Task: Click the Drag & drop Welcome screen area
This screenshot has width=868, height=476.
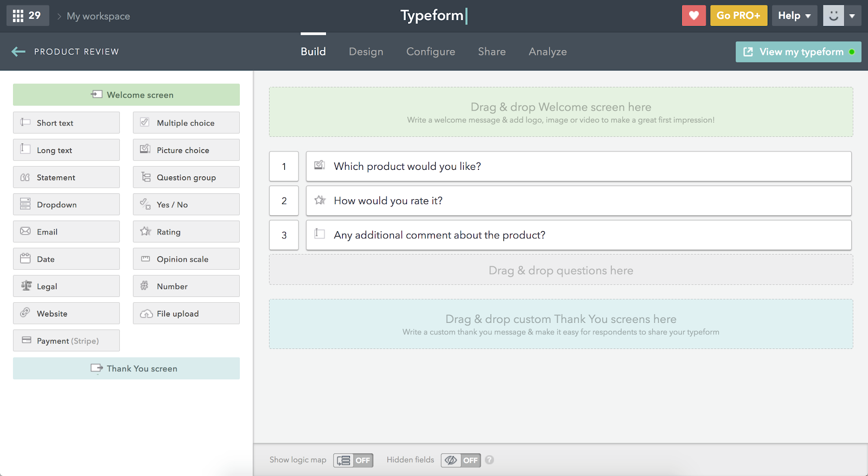Action: pos(561,112)
